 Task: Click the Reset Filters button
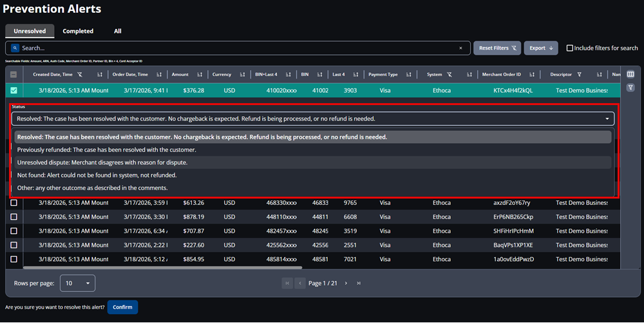[x=497, y=48]
